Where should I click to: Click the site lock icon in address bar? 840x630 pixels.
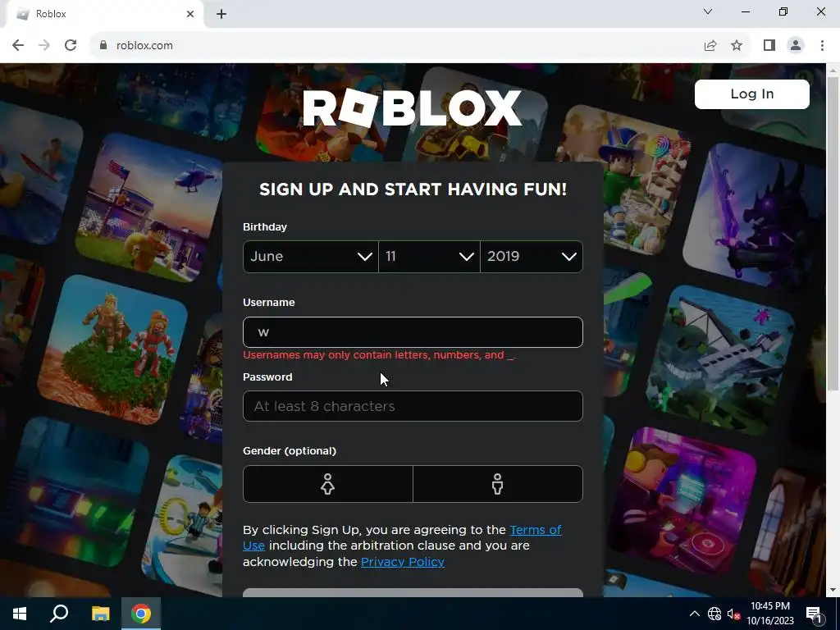[x=103, y=46]
